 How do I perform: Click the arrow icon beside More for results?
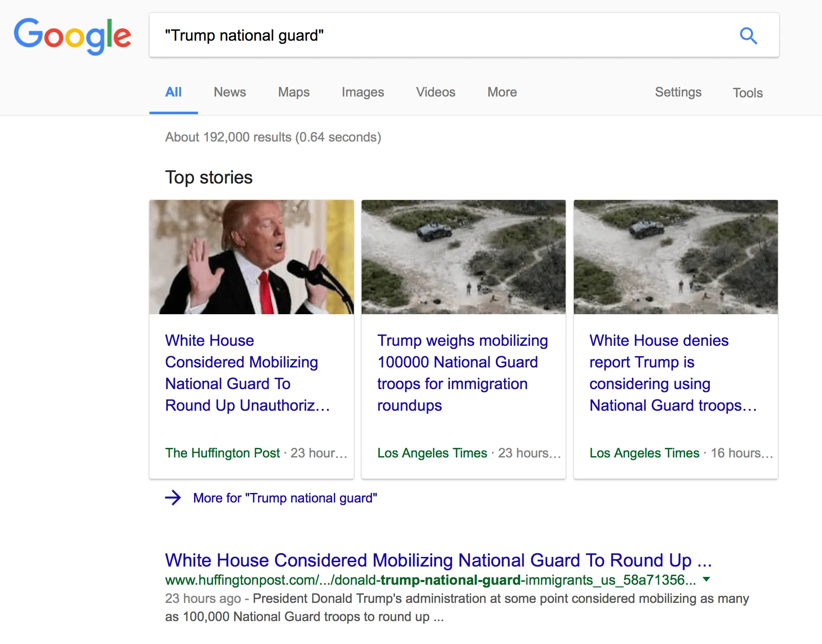tap(173, 498)
